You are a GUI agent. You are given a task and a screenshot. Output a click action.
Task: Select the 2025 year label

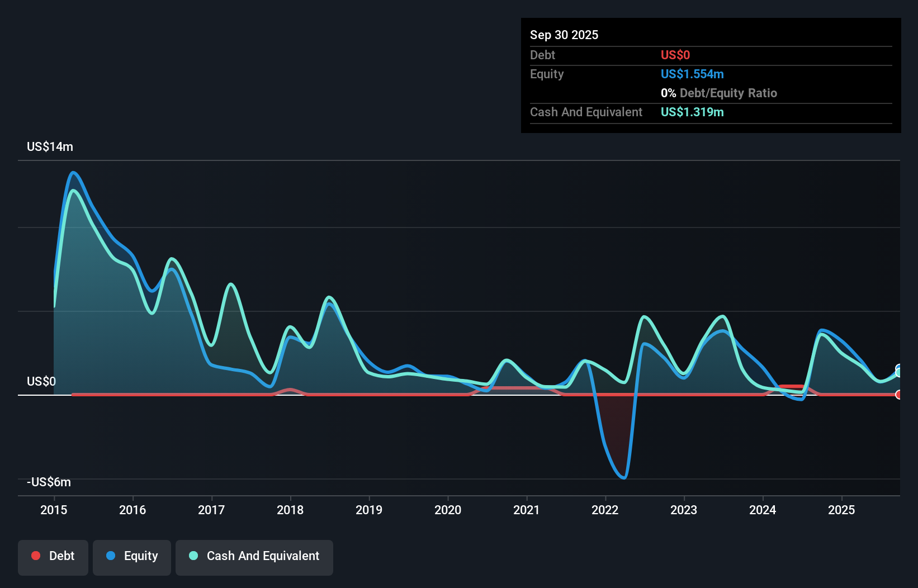[x=842, y=510]
